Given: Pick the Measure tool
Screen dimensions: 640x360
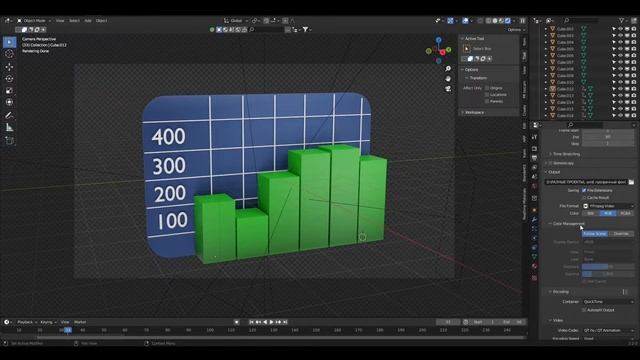Looking at the screenshot, I should (x=9, y=128).
